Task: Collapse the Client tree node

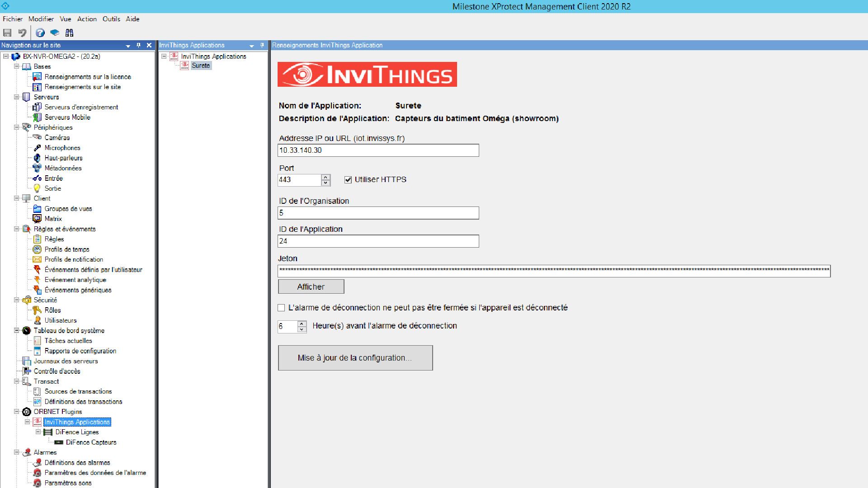Action: (17, 198)
